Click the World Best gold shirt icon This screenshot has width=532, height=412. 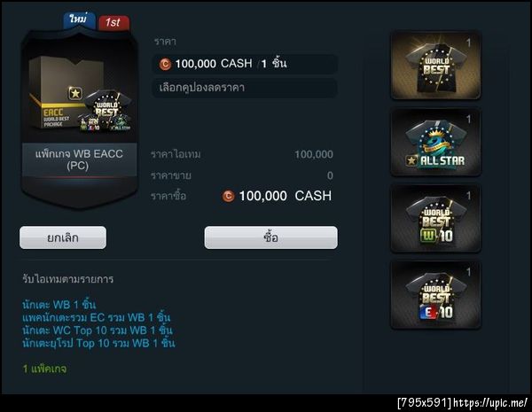(435, 65)
